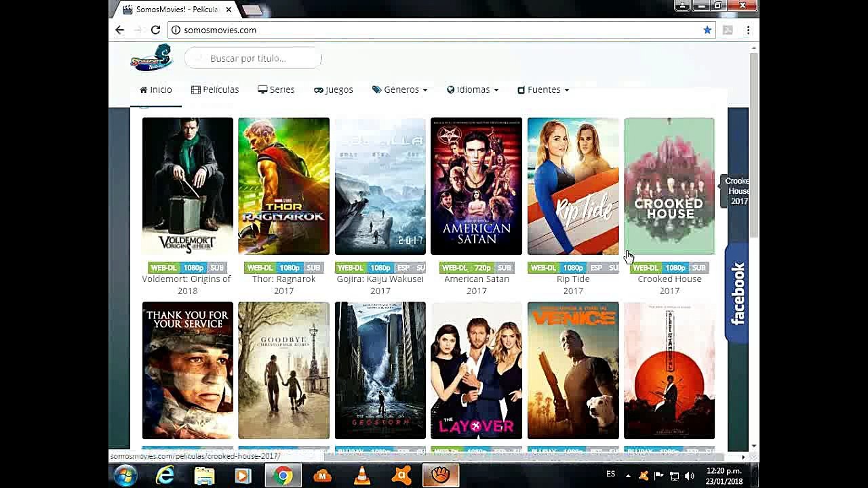The width and height of the screenshot is (868, 488).
Task: Open the Peliculas section
Action: pos(215,89)
